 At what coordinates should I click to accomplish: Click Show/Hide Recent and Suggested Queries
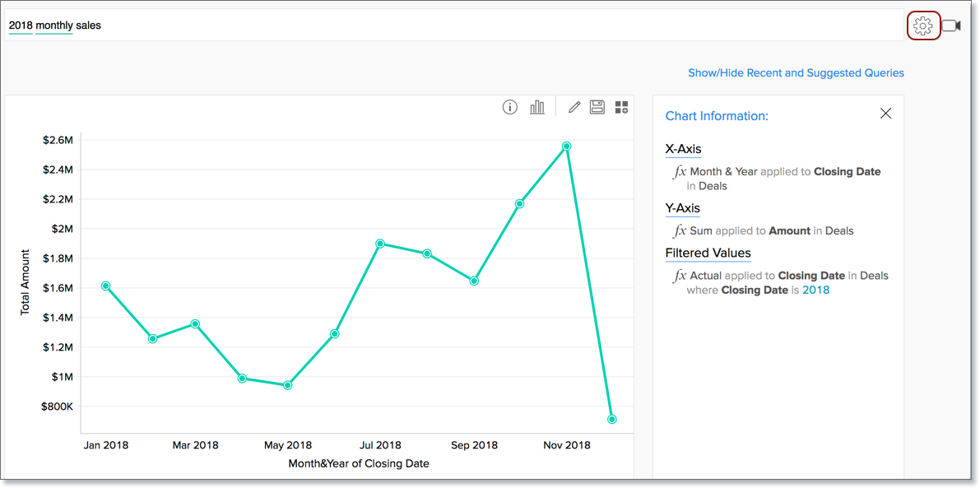(x=796, y=73)
